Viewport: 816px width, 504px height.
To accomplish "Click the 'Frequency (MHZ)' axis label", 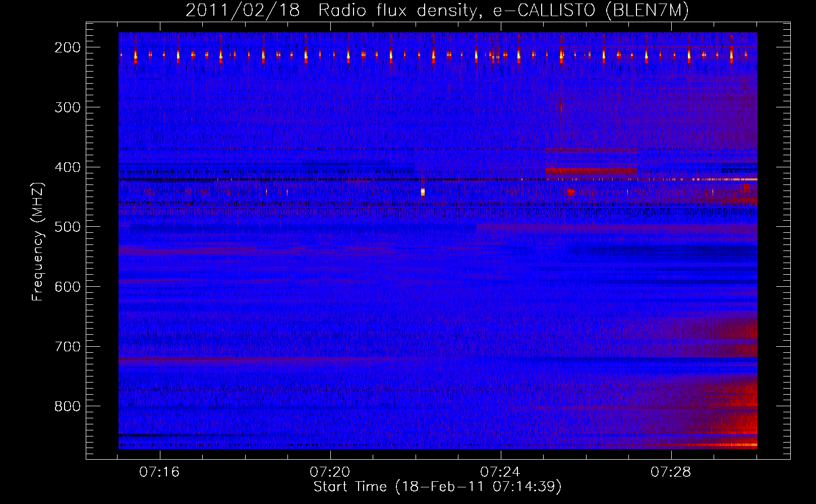I will 38,241.
